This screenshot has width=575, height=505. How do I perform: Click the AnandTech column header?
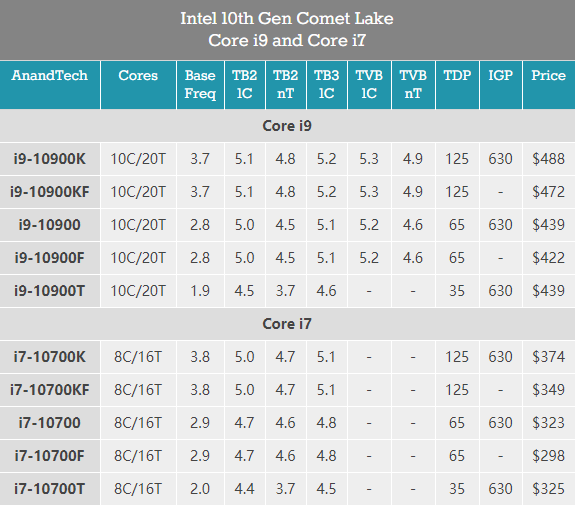tap(50, 85)
